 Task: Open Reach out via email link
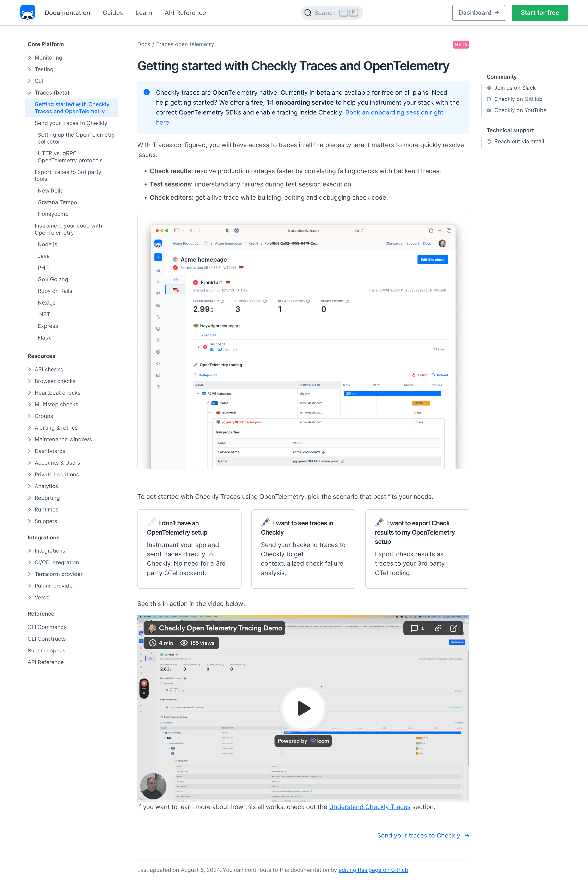coord(519,141)
